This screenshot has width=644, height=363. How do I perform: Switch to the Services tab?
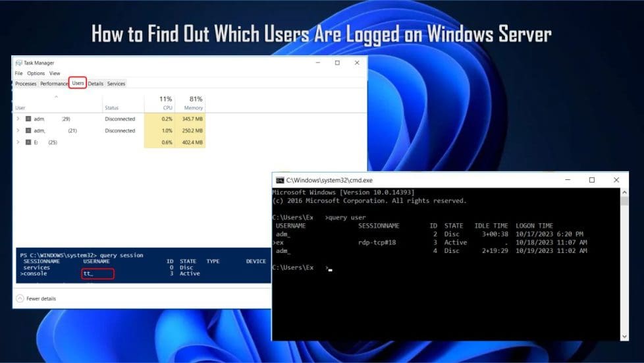tap(117, 84)
